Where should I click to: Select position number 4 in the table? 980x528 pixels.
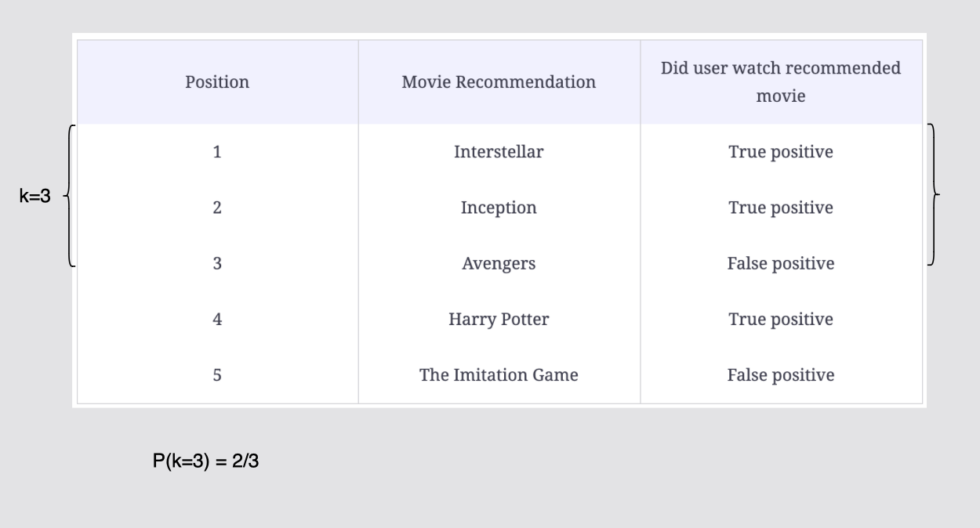[217, 320]
